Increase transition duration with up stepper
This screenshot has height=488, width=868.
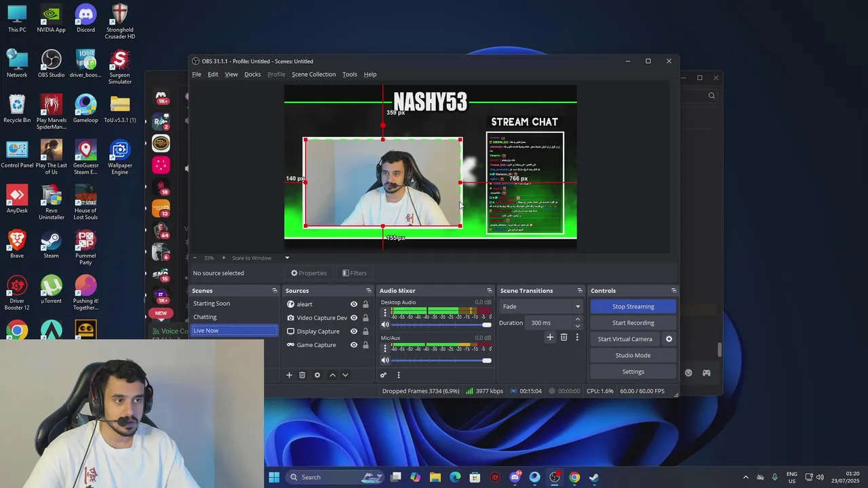[x=578, y=319]
